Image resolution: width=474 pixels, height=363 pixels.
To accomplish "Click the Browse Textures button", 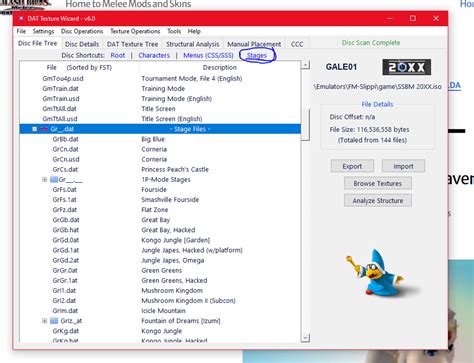I will coord(378,183).
